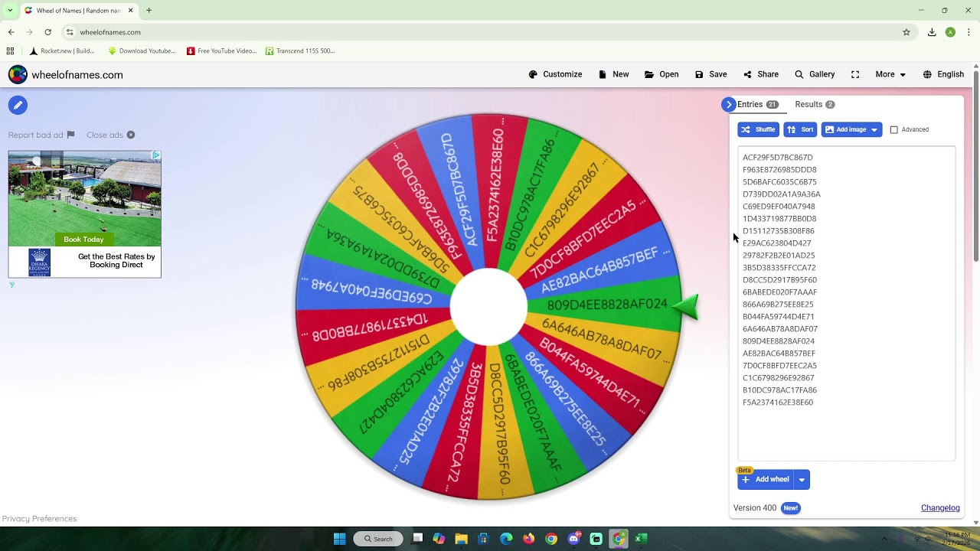Click the Add wheel button
Image resolution: width=980 pixels, height=551 pixels.
point(766,480)
